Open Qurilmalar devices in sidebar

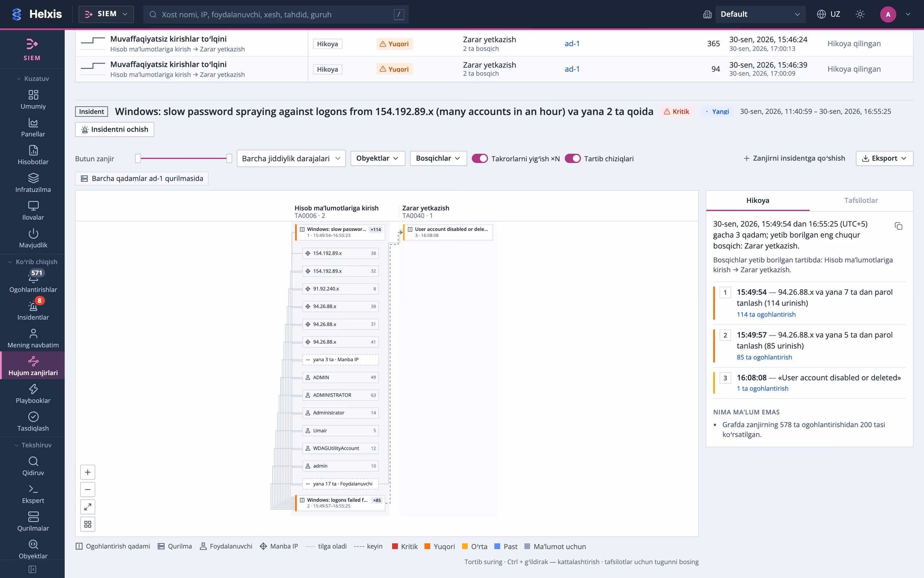(33, 521)
